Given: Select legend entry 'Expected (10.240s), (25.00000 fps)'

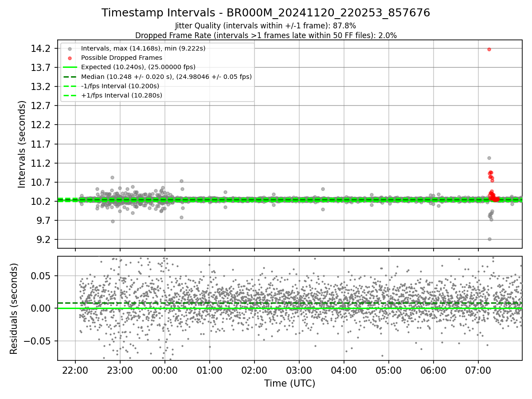Looking at the screenshot, I should click(138, 67).
